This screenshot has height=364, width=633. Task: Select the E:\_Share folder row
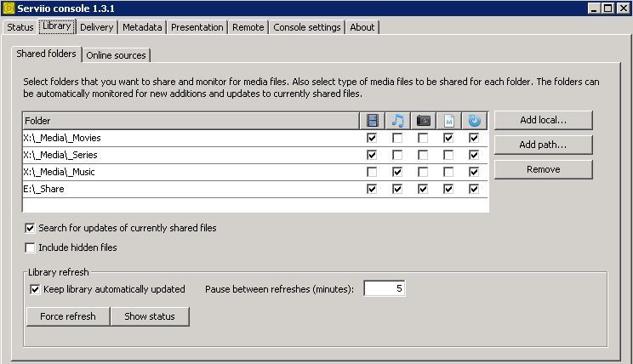point(170,189)
